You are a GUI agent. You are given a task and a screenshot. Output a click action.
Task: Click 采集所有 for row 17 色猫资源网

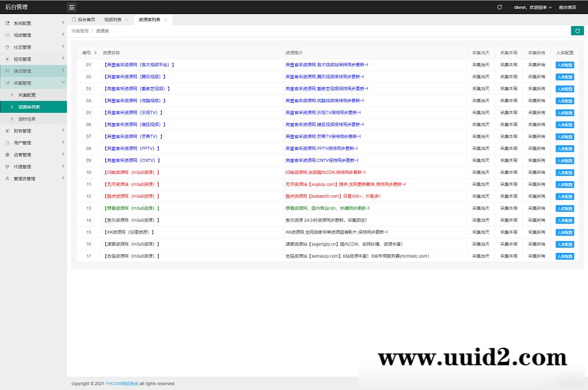pyautogui.click(x=536, y=256)
